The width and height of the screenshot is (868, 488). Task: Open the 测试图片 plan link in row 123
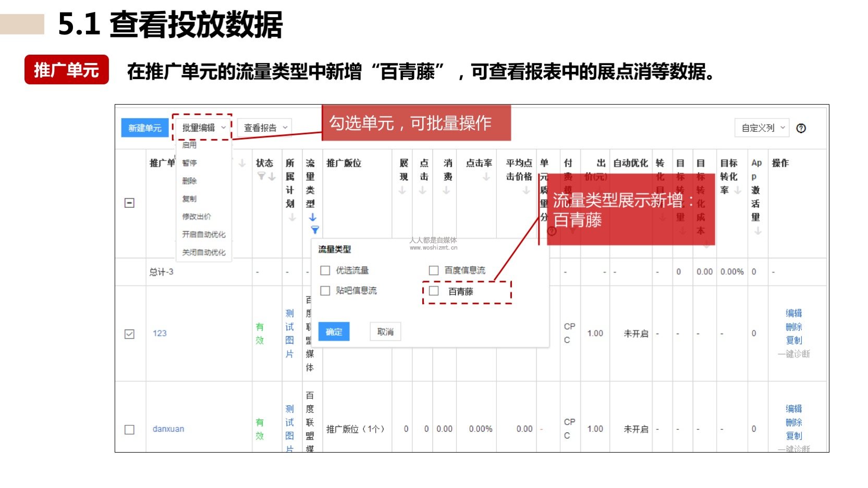click(x=290, y=333)
